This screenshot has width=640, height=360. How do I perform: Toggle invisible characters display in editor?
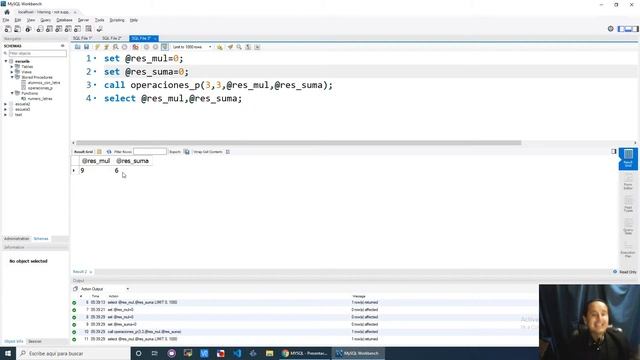coord(248,47)
